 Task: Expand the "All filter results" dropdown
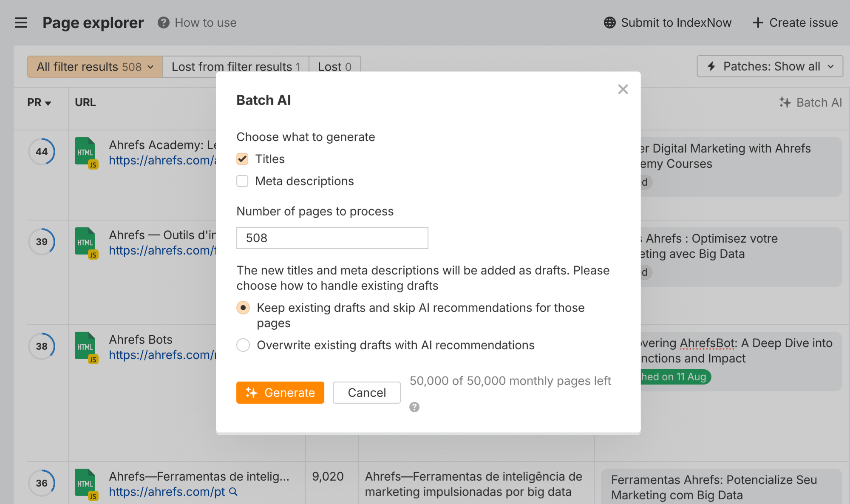[150, 67]
